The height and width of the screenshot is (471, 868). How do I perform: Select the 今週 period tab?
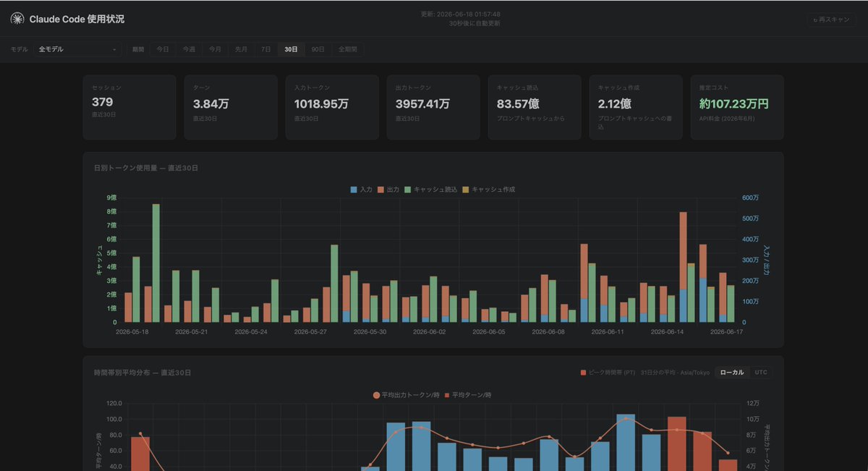click(x=189, y=49)
